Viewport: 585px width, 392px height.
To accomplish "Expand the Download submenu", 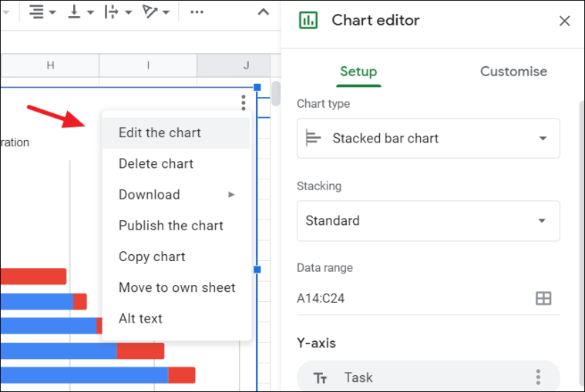I will pyautogui.click(x=177, y=195).
